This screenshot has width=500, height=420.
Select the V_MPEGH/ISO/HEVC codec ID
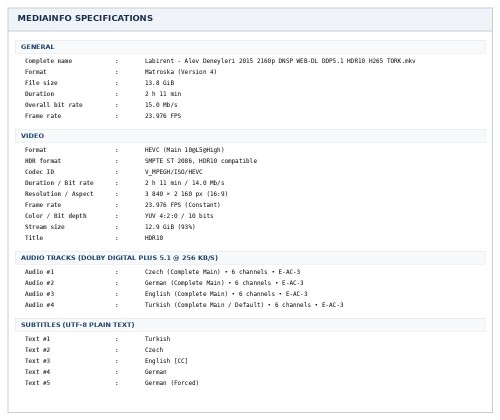(173, 172)
